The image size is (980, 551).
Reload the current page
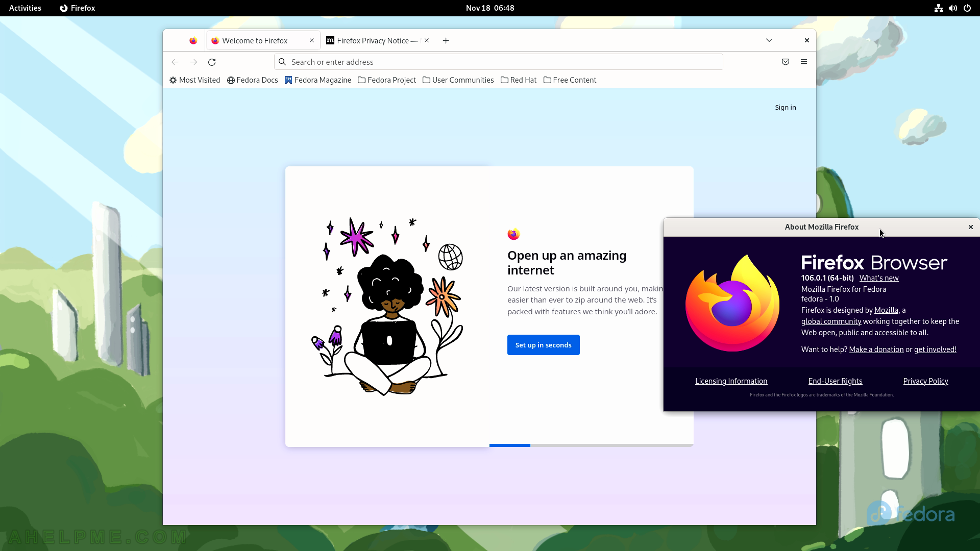[212, 62]
